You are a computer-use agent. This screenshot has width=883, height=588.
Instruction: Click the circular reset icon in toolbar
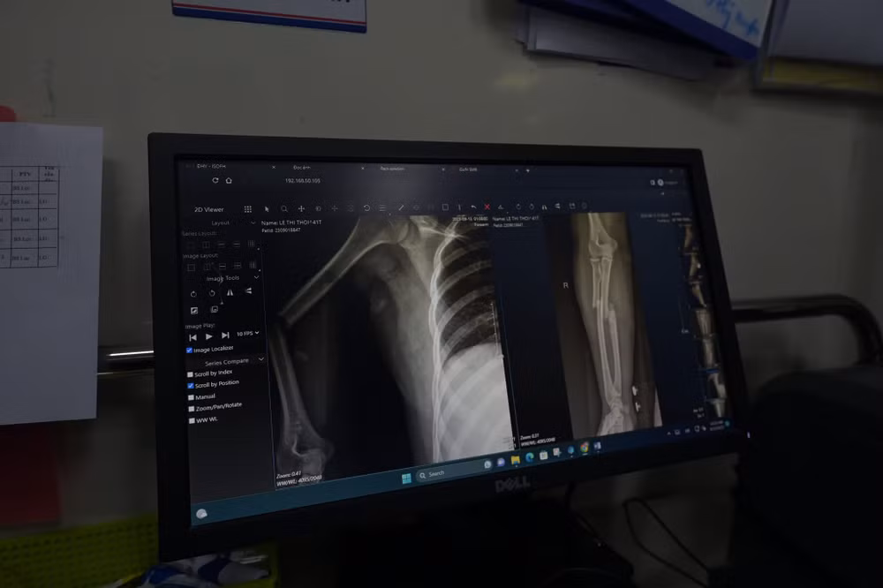click(x=366, y=207)
